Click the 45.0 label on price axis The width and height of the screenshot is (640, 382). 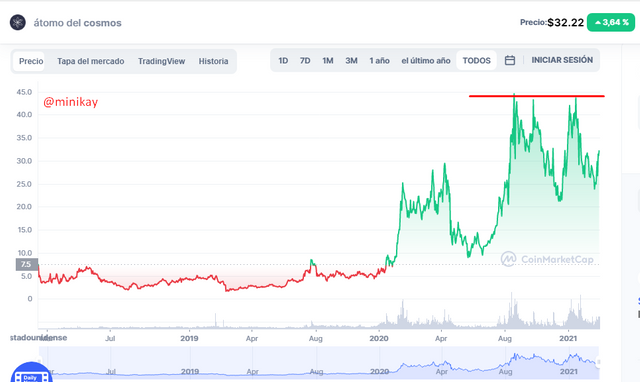point(24,92)
